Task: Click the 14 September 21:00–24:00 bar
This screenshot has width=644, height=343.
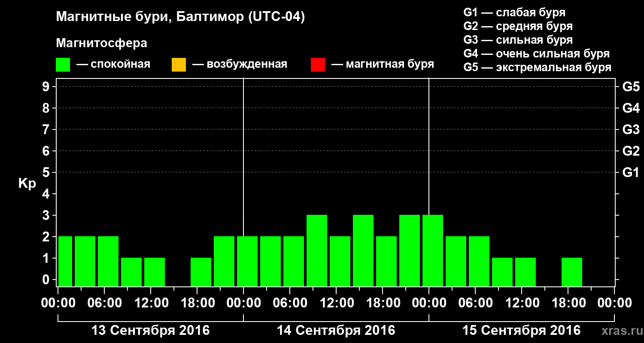Action: pyautogui.click(x=410, y=250)
